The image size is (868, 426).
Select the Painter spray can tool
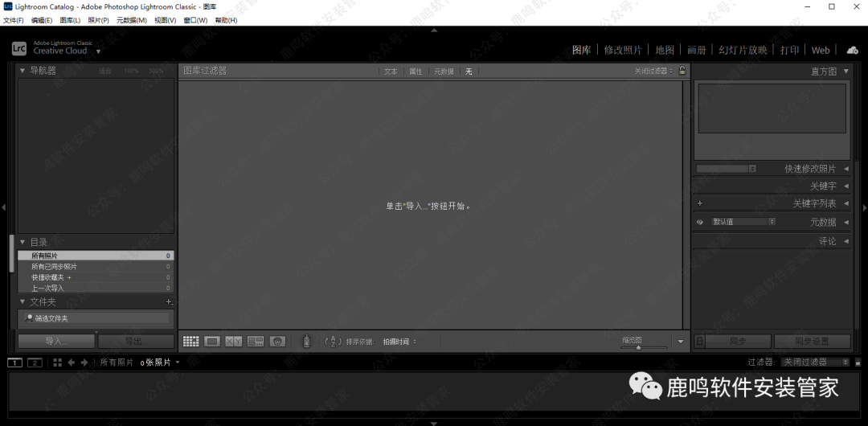[x=307, y=342]
